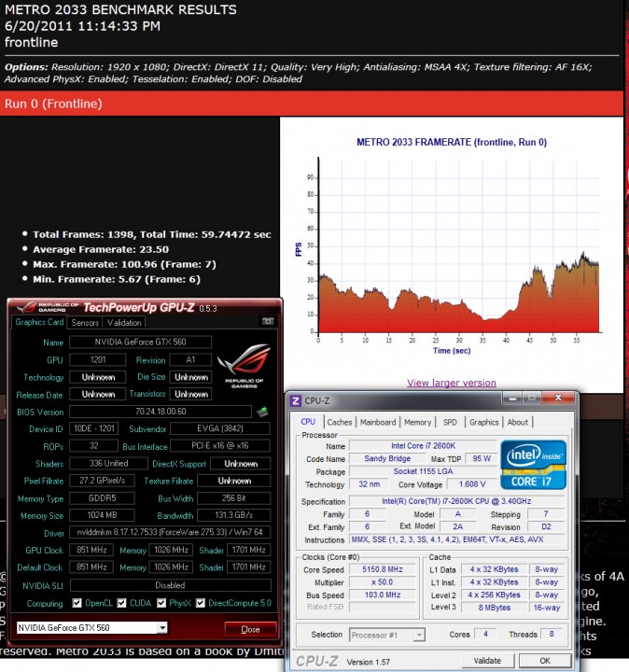Open the Memory tab in CPU-Z

pyautogui.click(x=417, y=422)
